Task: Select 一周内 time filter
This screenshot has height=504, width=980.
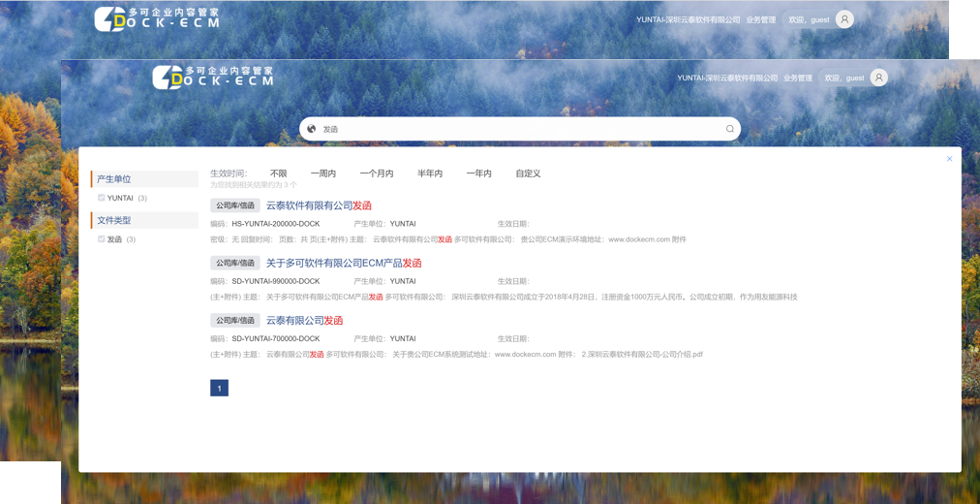Action: tap(323, 173)
